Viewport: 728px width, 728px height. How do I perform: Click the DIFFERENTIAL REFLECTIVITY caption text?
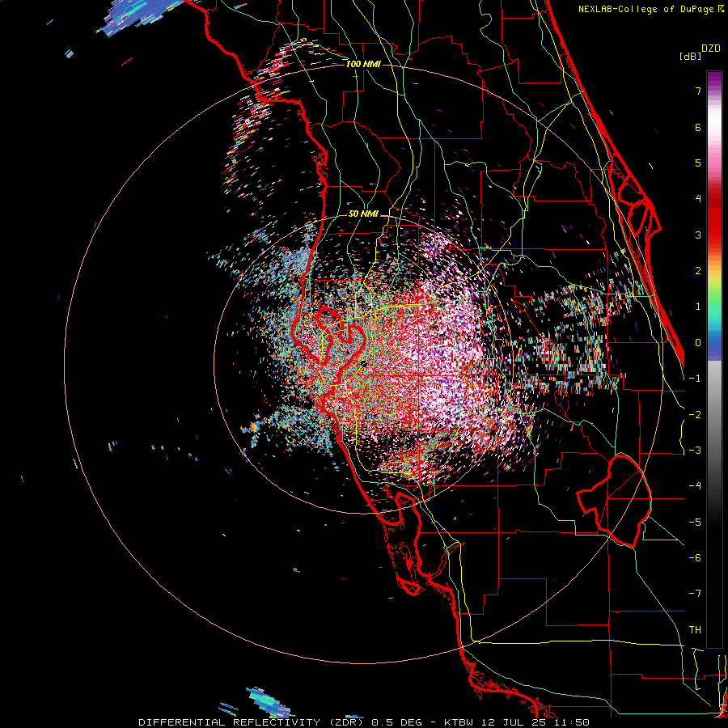click(x=230, y=722)
